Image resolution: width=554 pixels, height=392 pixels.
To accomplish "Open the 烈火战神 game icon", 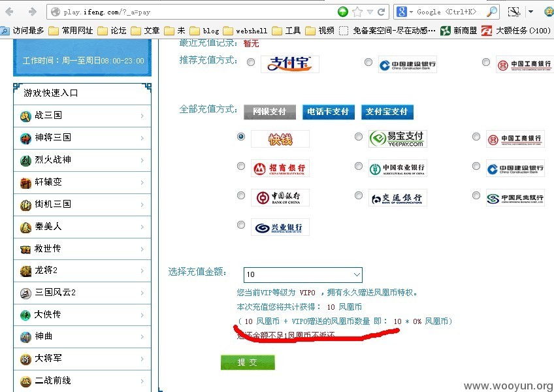I will (x=25, y=161).
